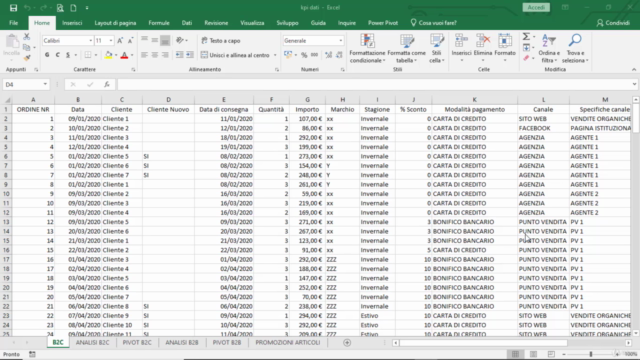Screen dimensions: 640x360
Task: Apply left text alignment
Action: point(144,55)
